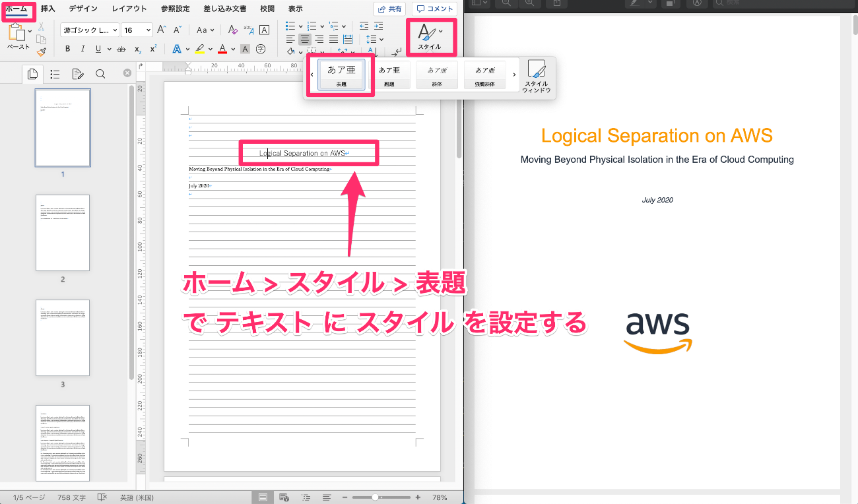Show the thumbnails pane tab in sidebar
The width and height of the screenshot is (858, 504).
32,74
